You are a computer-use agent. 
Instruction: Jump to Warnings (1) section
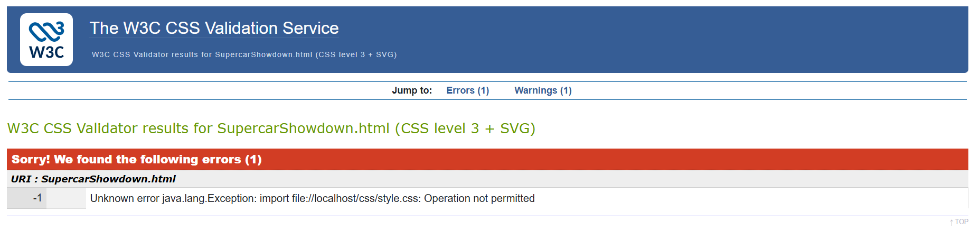[543, 90]
